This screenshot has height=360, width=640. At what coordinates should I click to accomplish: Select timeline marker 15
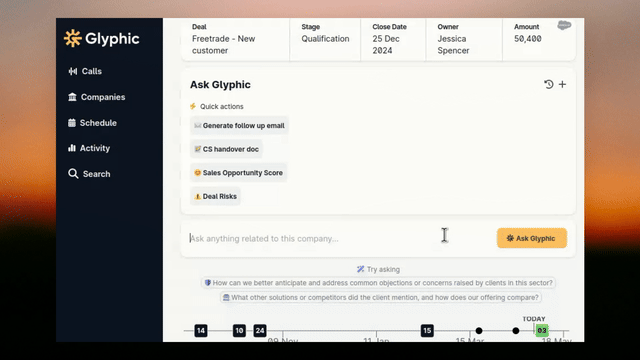427,331
